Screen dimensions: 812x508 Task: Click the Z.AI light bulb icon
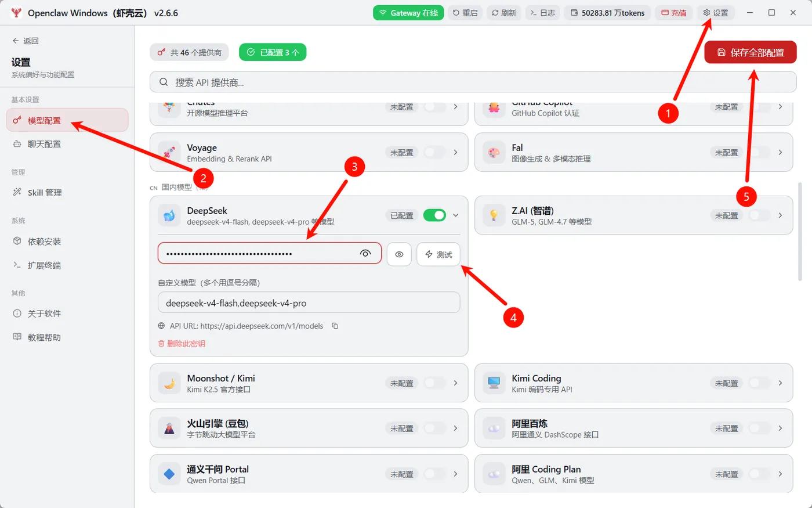[494, 215]
